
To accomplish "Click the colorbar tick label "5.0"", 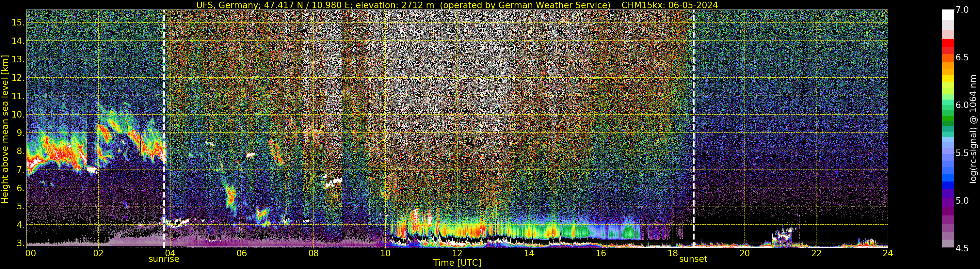I will pos(962,200).
